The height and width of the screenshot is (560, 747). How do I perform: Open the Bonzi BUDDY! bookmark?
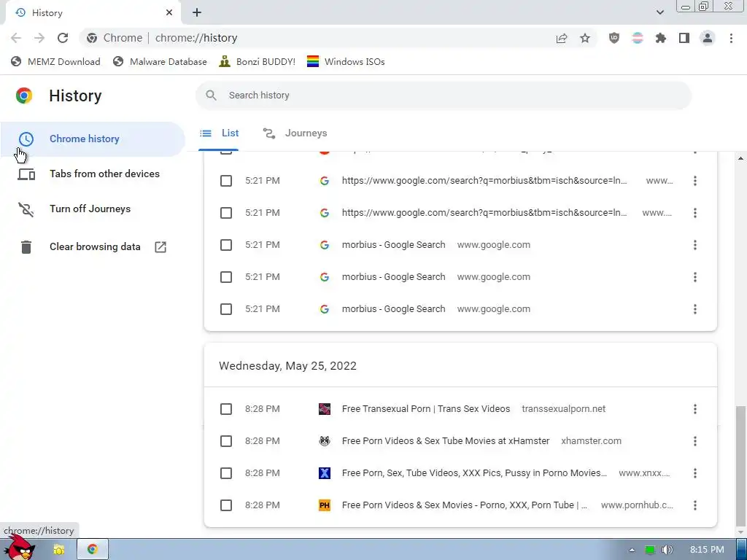click(257, 62)
